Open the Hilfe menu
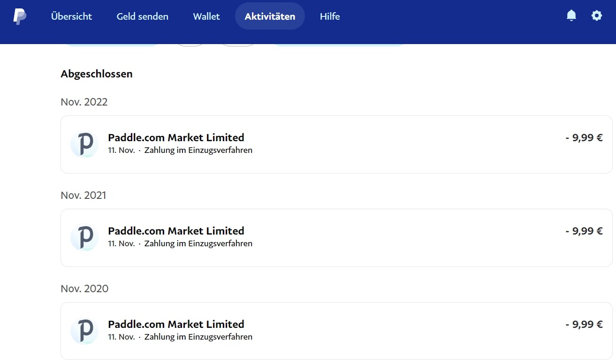The image size is (616, 364). point(330,16)
